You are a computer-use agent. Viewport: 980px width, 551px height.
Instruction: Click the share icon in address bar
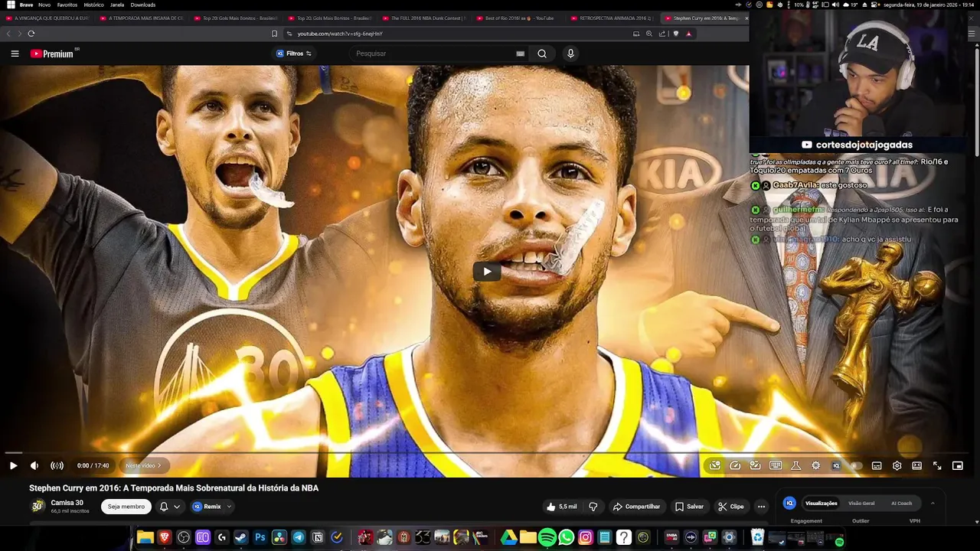[x=662, y=34]
